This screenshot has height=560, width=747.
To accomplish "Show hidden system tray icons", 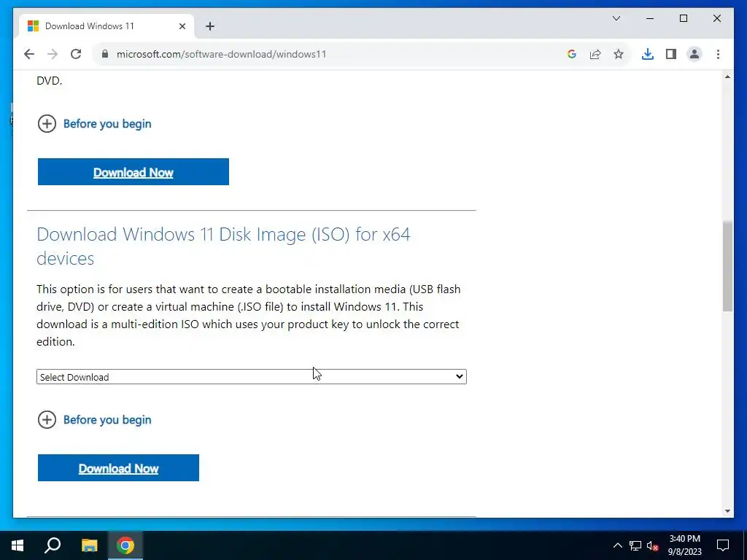I will pos(617,545).
